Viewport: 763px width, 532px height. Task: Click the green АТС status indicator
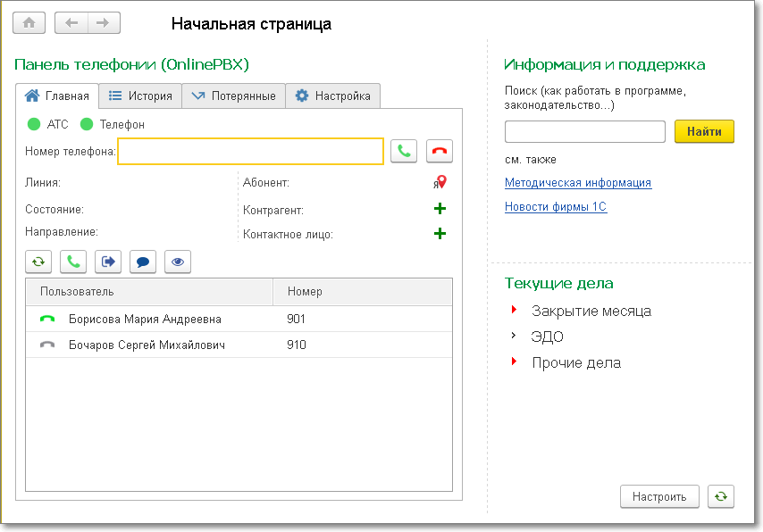[x=34, y=124]
